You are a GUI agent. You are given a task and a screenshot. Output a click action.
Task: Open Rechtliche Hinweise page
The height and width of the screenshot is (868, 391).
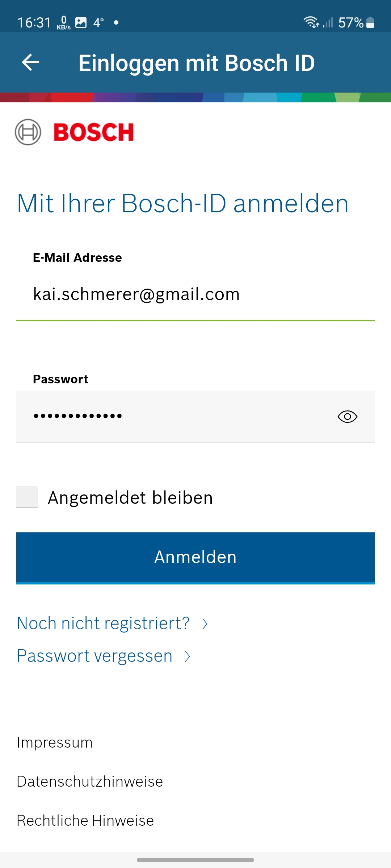[85, 821]
